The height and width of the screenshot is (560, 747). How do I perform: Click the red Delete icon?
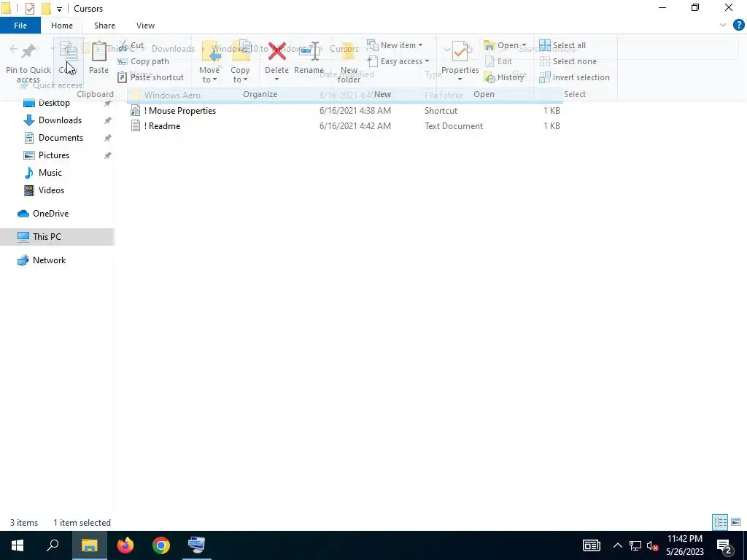[276, 51]
